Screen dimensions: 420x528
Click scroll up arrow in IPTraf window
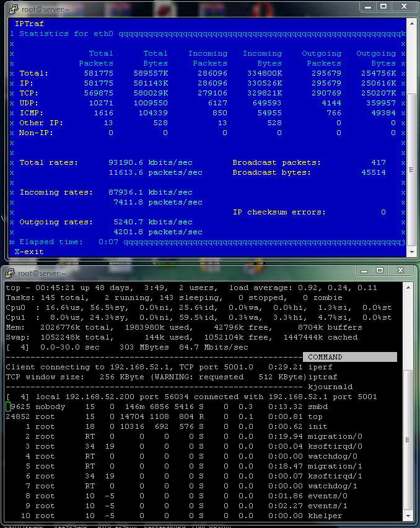[411, 24]
